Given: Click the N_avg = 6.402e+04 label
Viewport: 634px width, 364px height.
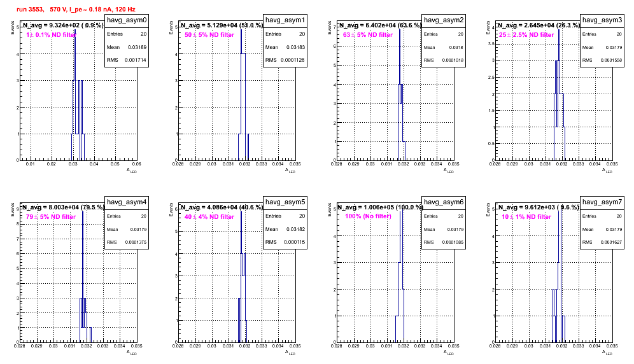Looking at the screenshot, I should [380, 25].
